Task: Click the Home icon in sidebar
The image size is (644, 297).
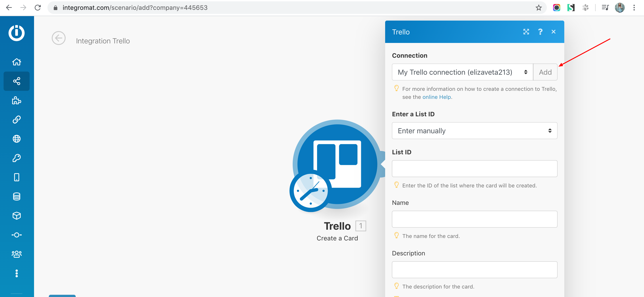Action: click(x=17, y=62)
